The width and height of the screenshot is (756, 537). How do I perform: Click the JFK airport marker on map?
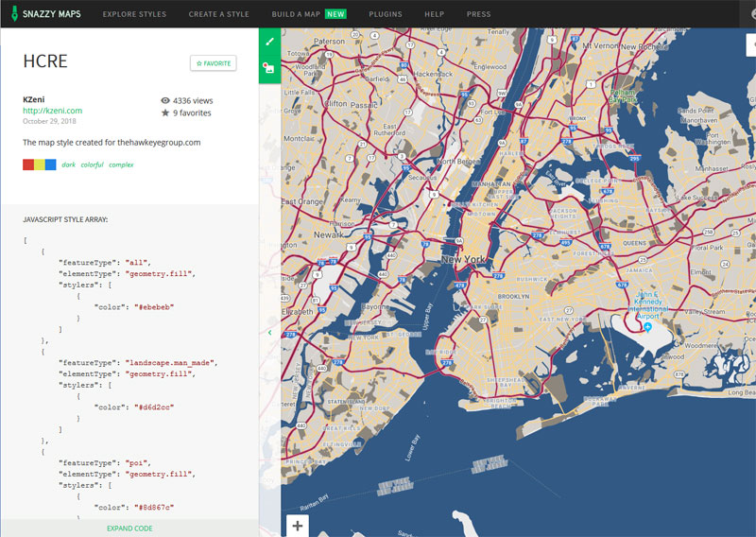point(648,326)
